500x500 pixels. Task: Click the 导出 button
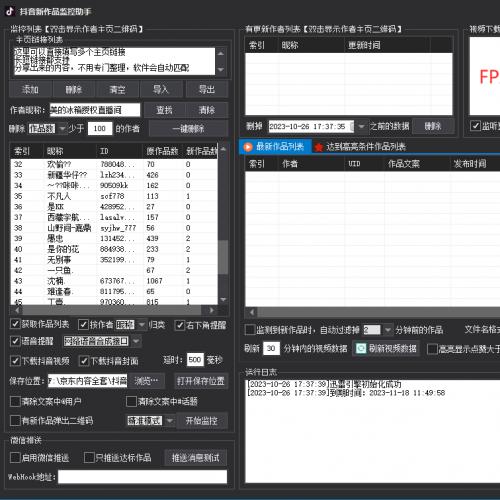[207, 89]
